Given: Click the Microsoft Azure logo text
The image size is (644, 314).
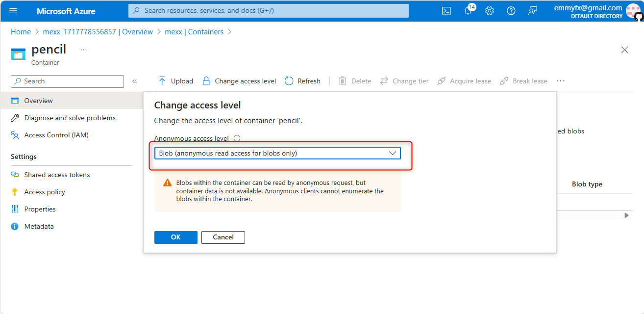Looking at the screenshot, I should (66, 11).
